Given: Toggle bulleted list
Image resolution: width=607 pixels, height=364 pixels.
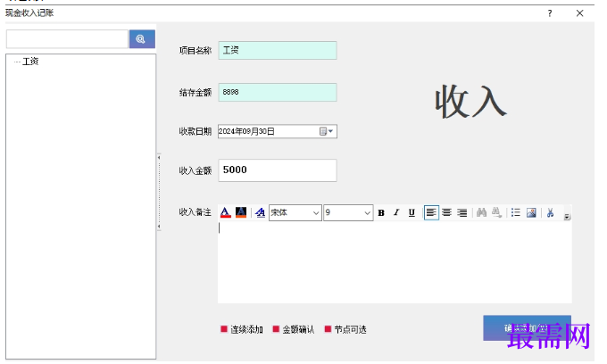Looking at the screenshot, I should click(x=516, y=212).
